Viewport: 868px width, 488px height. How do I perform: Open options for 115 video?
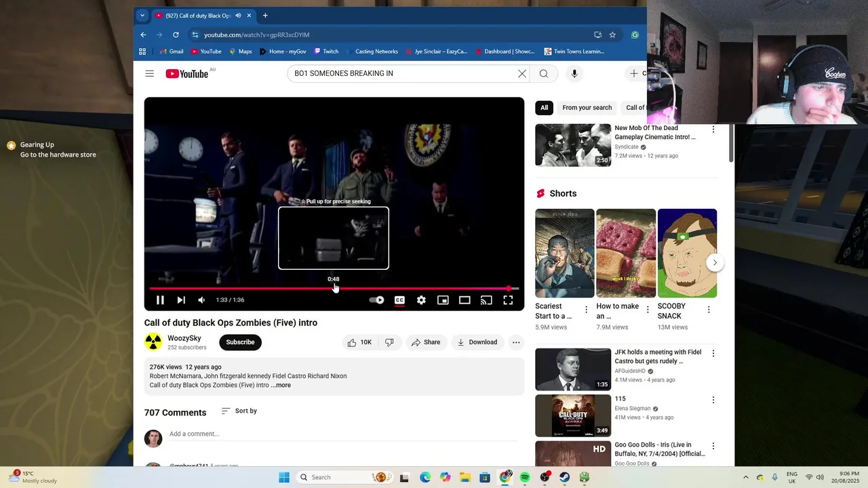point(713,400)
